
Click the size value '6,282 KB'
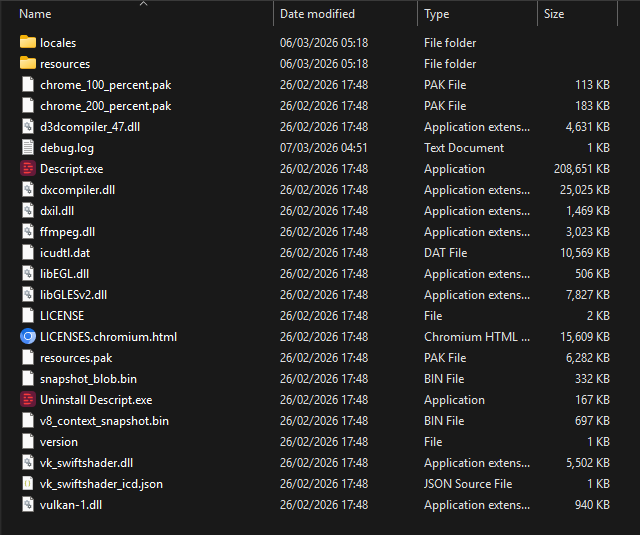click(x=587, y=358)
